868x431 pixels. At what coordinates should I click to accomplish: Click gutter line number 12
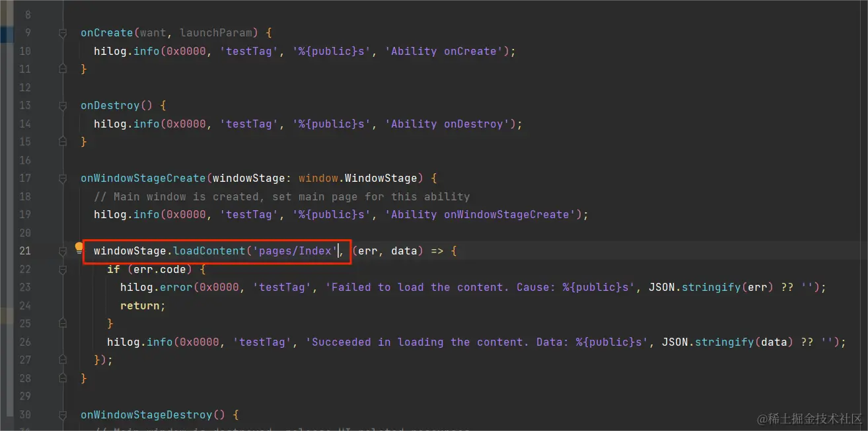(x=25, y=87)
